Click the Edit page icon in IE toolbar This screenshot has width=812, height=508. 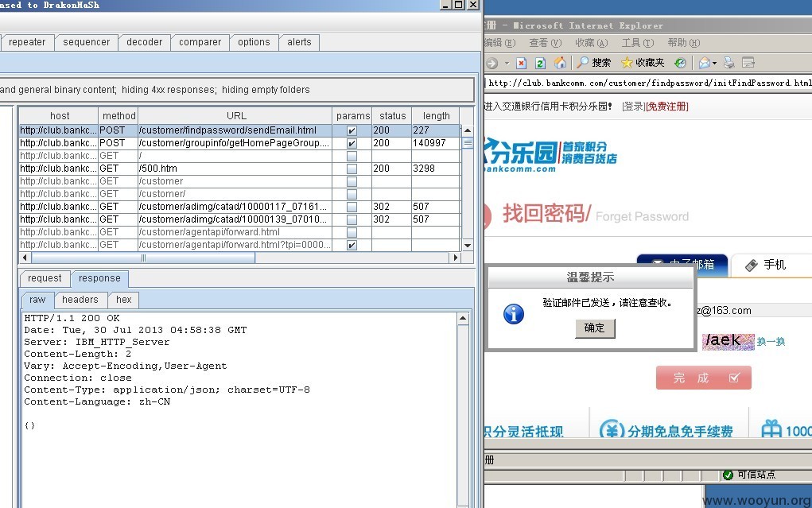[x=748, y=63]
